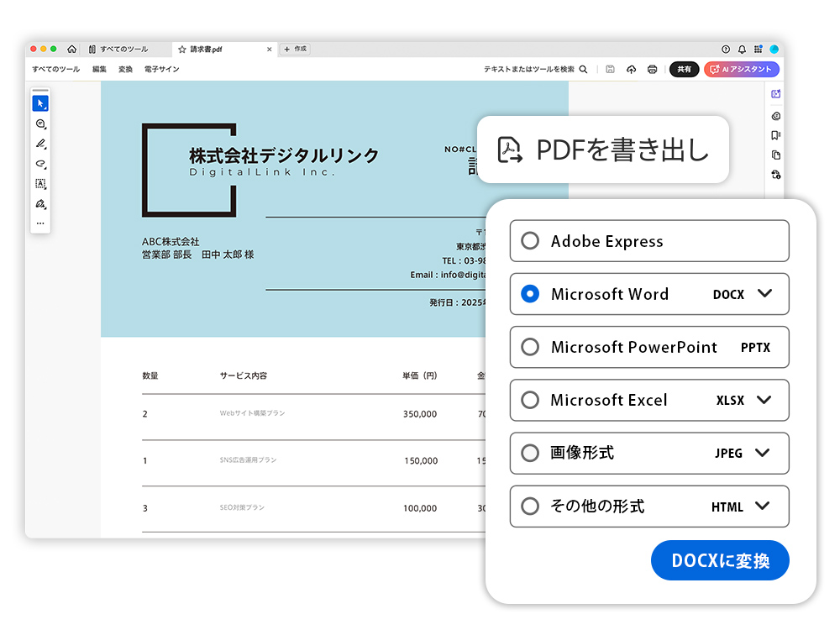The width and height of the screenshot is (840, 630).
Task: Click the home icon in tab bar
Action: [x=71, y=49]
